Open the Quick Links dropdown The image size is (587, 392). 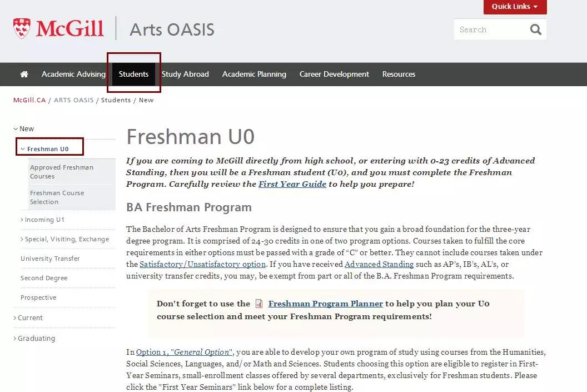click(x=515, y=7)
